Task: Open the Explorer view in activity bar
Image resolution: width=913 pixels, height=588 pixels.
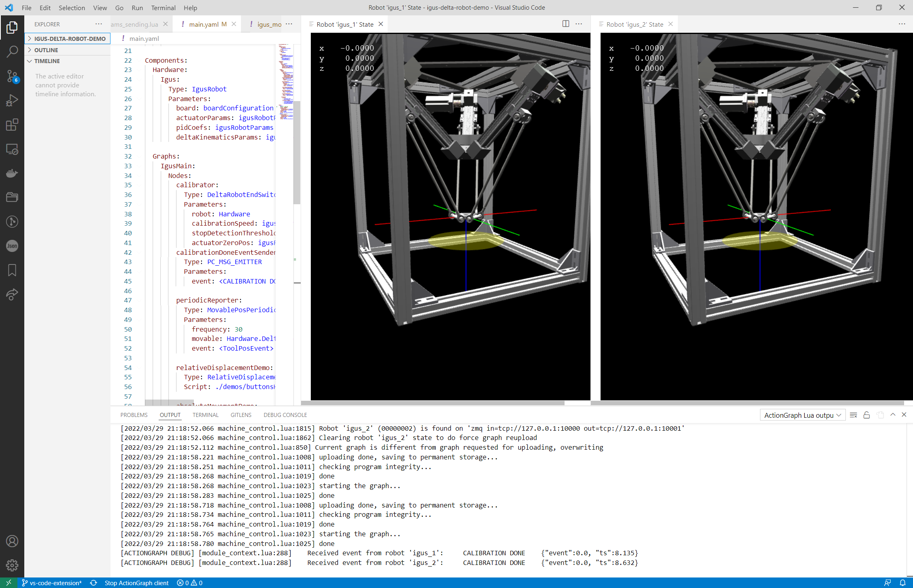Action: [12, 27]
